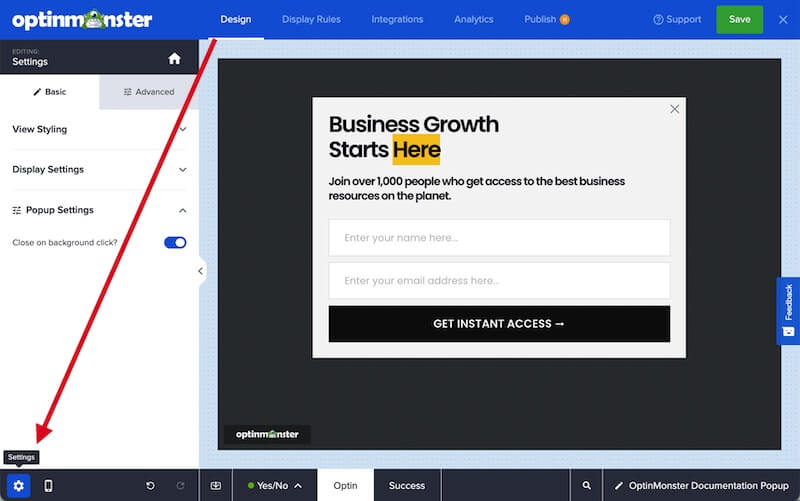Open the Support link
Image resolution: width=800 pixels, height=501 pixels.
click(677, 19)
